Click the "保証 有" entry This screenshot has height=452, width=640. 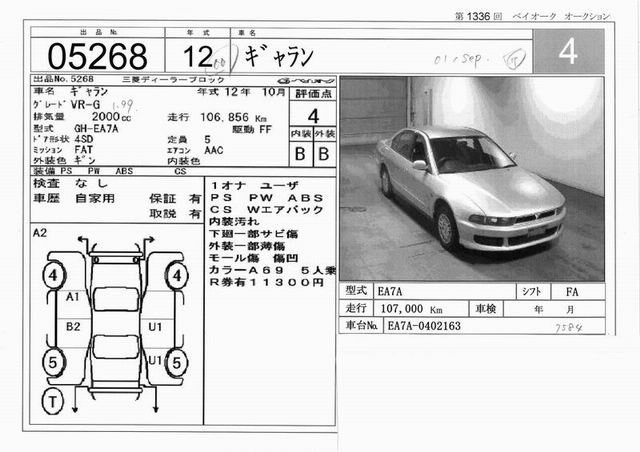click(176, 199)
